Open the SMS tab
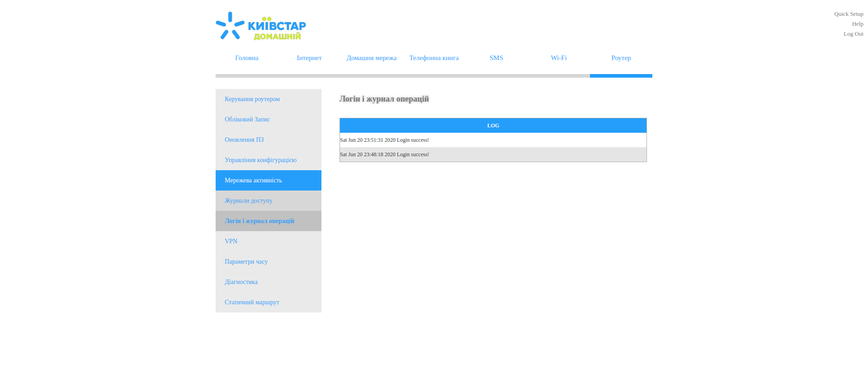The height and width of the screenshot is (377, 868). click(x=496, y=58)
